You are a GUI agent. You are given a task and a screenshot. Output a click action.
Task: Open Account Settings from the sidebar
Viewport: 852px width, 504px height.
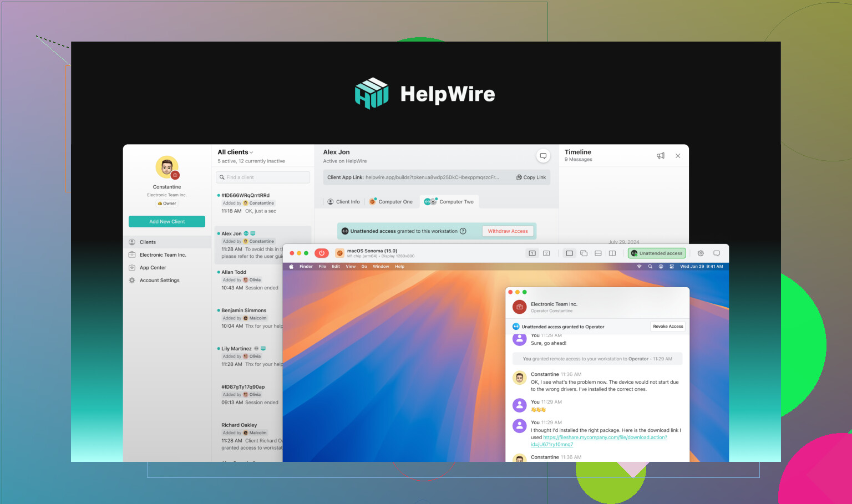[x=159, y=280]
